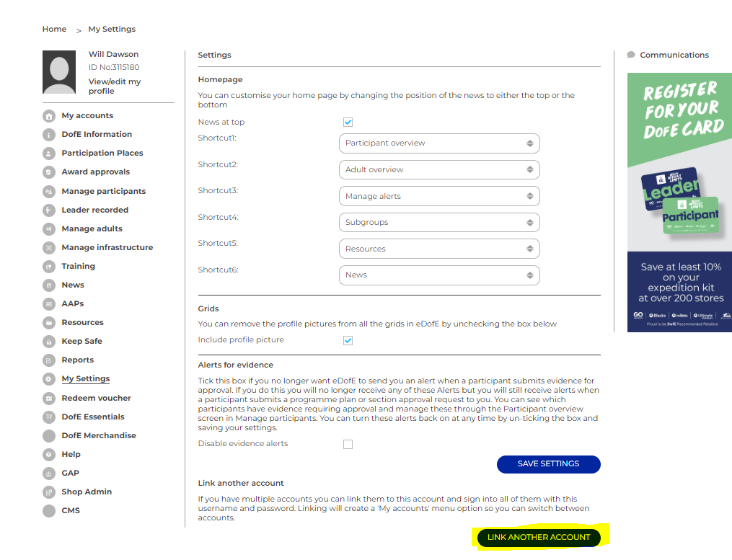
Task: Enable the Disable evidence alerts checkbox
Action: [x=348, y=444]
